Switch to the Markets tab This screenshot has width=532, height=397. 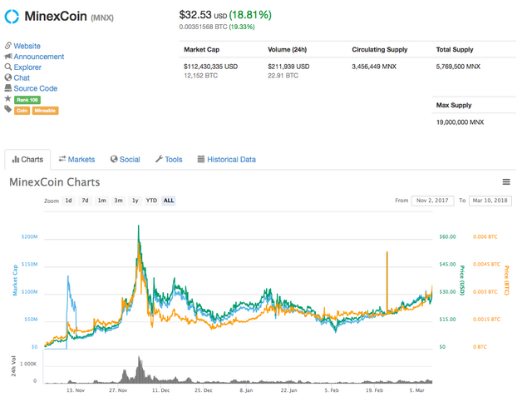coord(76,159)
